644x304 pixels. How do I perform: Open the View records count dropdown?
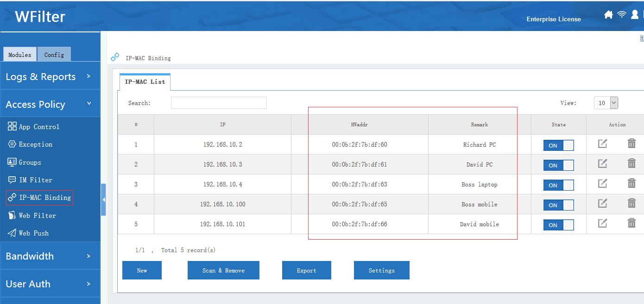click(x=606, y=103)
